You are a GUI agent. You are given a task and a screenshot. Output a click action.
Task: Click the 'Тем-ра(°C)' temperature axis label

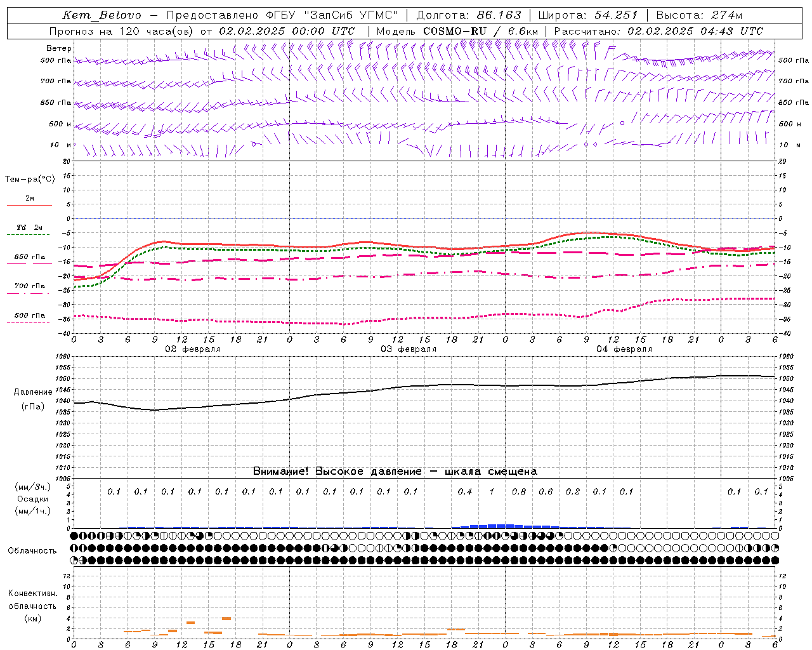point(30,180)
